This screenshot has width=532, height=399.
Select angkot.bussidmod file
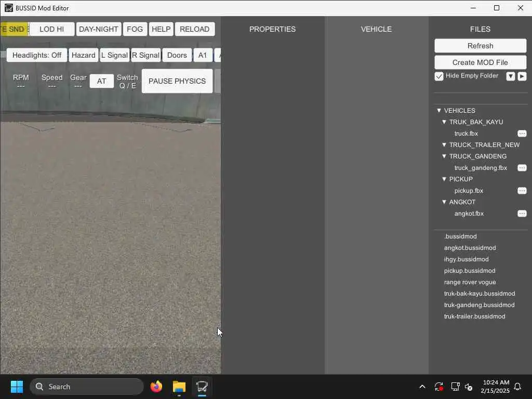point(470,248)
